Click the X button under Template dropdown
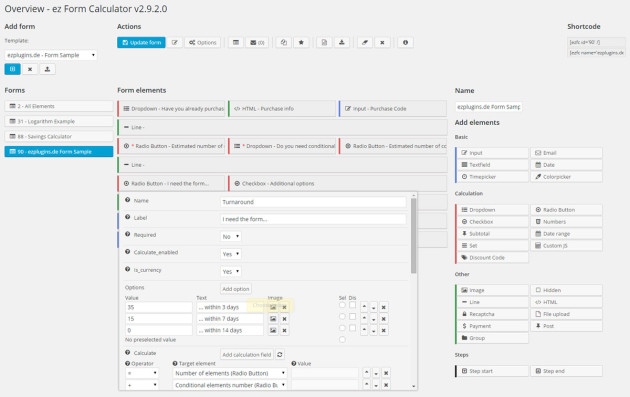Screen dimensions: 630x397 pos(30,69)
